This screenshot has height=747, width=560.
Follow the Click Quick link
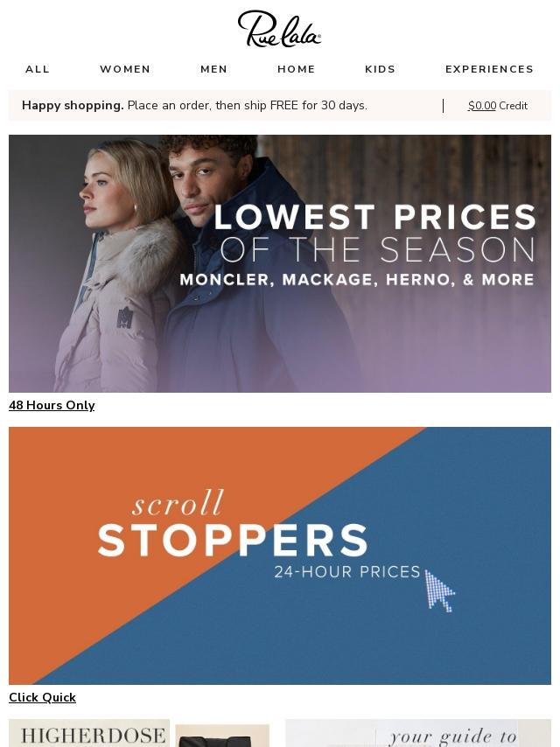[42, 697]
